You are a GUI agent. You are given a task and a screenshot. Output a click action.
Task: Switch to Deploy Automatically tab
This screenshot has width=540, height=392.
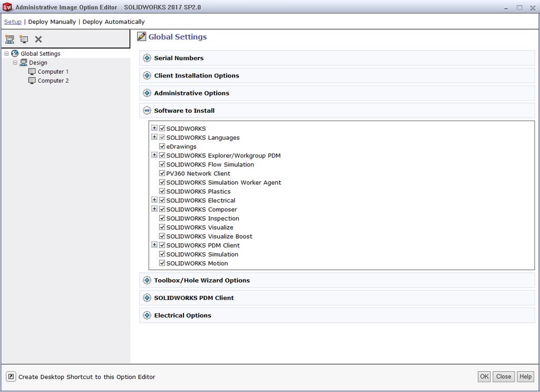114,22
